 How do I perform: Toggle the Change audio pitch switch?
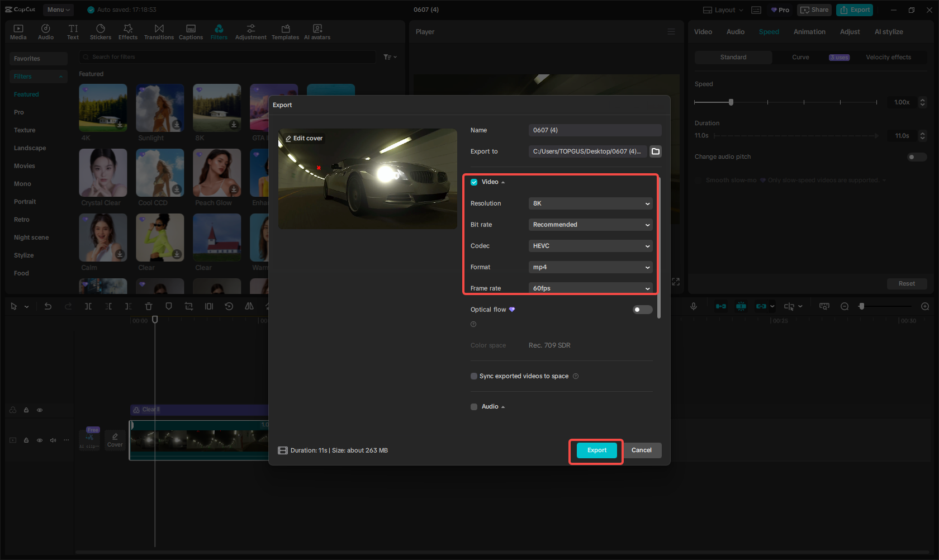pos(916,157)
